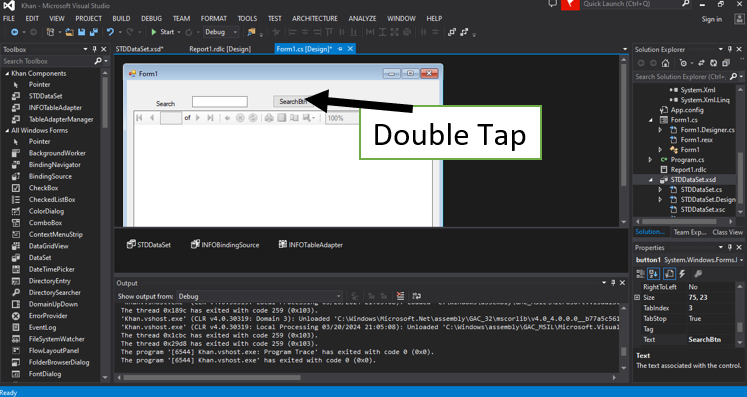Open the Show output from dropdown

[260, 296]
